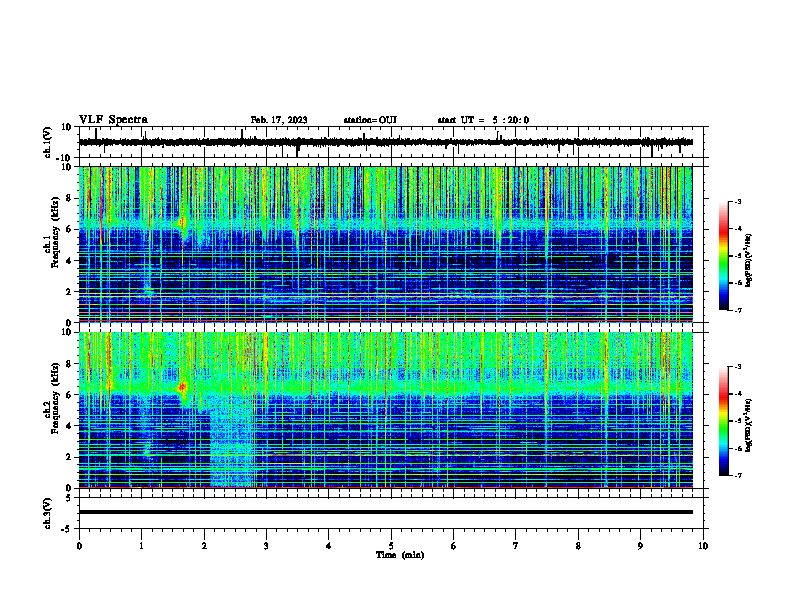The image size is (792, 612).
Task: Click the "8" kHz tick on ch.1 spectrogram axis
Action: point(69,198)
